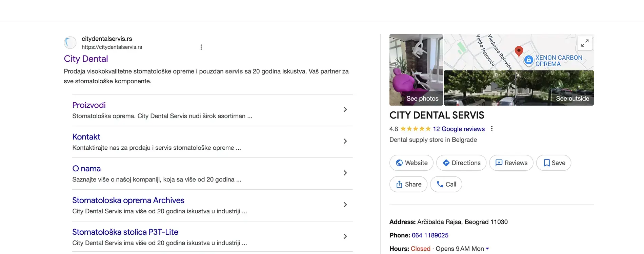Viewport: 644px width, 254px height.
Task: Expand opening hours dropdown arrow
Action: tap(487, 249)
